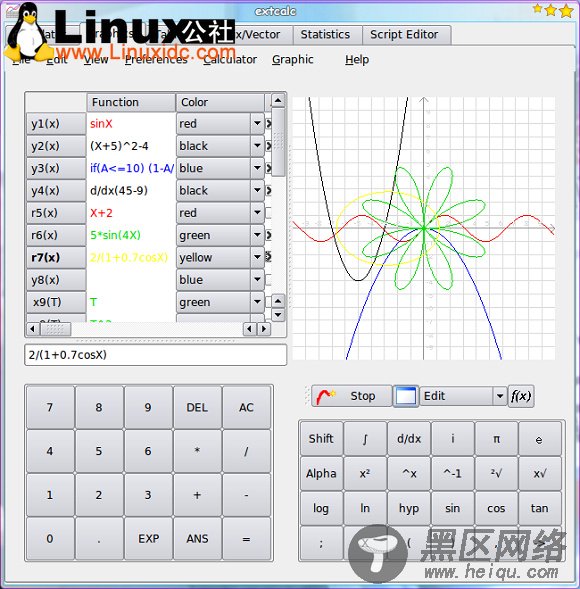Click the semicolon ; key
580x589 pixels.
[x=321, y=543]
